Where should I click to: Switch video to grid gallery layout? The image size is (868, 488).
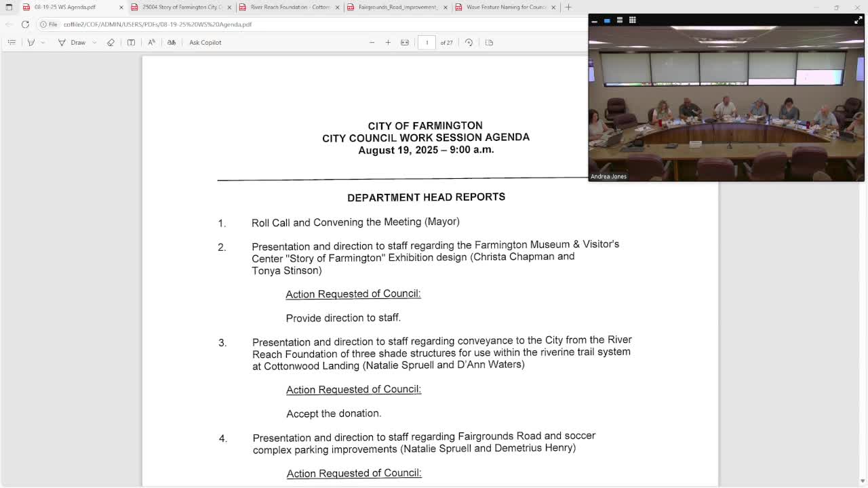(632, 20)
